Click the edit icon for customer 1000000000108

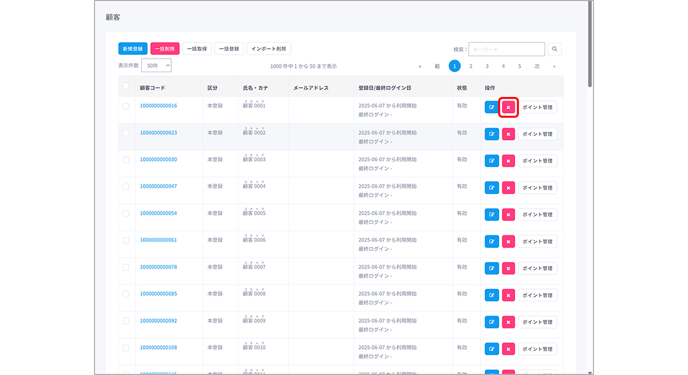pos(491,349)
